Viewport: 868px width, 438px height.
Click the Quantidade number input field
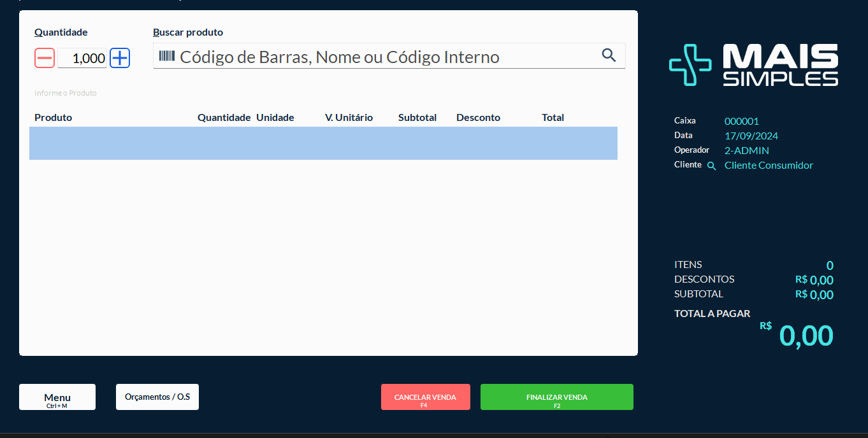tap(82, 57)
